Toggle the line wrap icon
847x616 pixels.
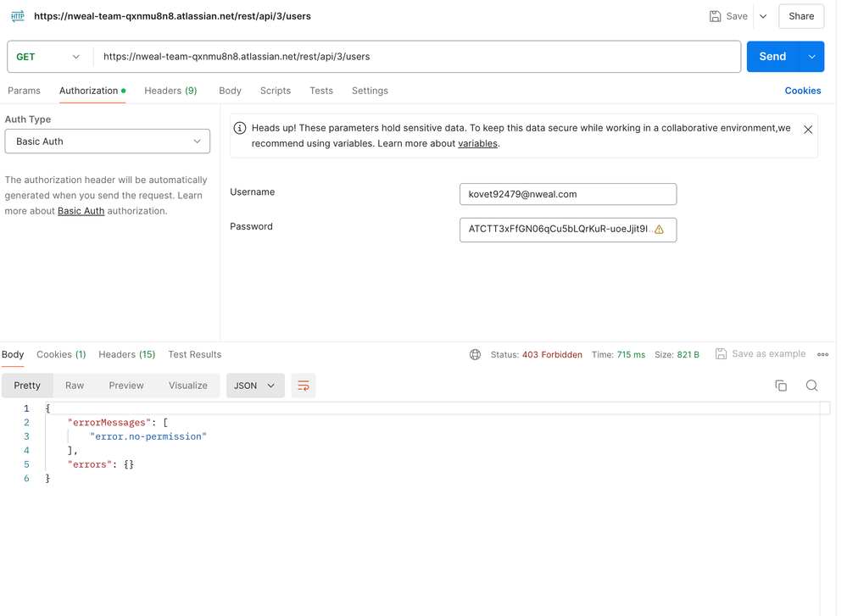coord(304,386)
